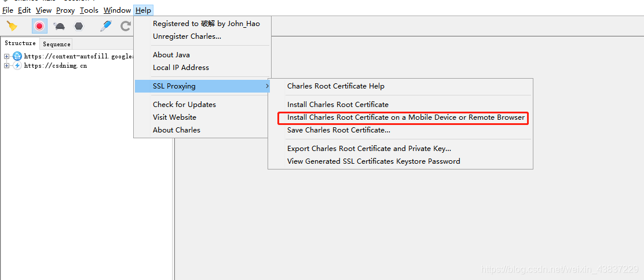Screen dimensions: 644x280
Task: Select https://csdnimg.cn host text
Action: coord(56,65)
